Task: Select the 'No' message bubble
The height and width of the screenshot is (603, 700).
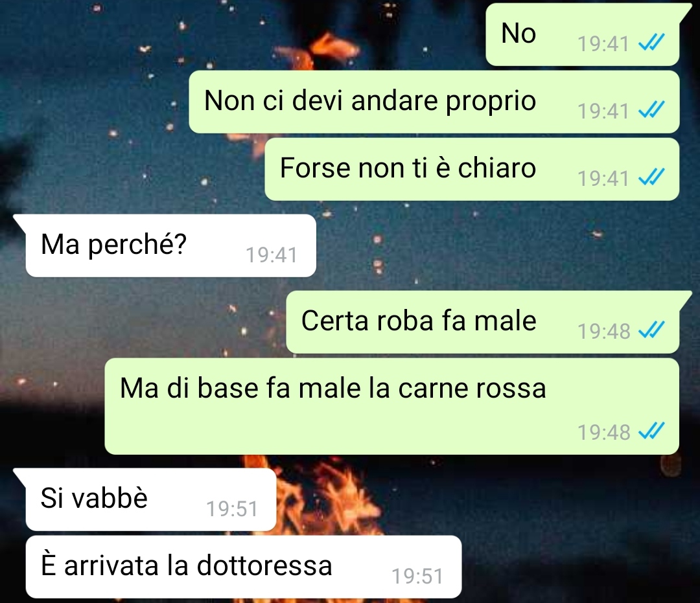Action: coord(583,34)
